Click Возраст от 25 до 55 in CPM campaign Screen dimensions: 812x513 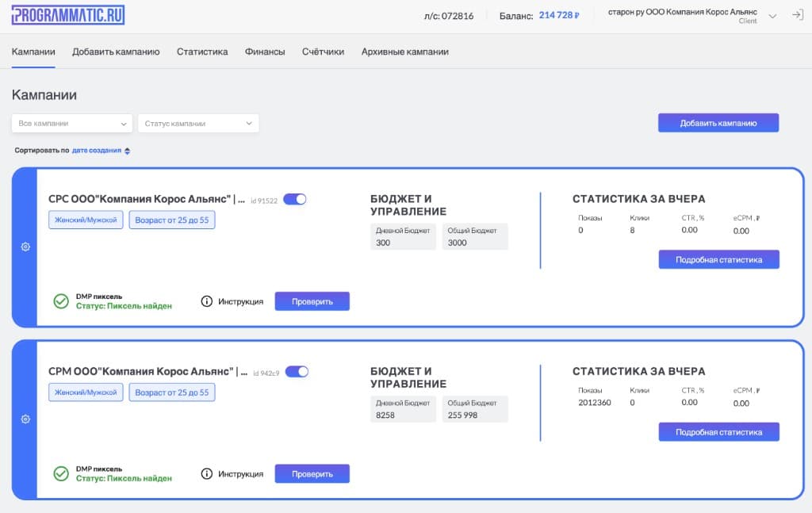[x=172, y=392]
